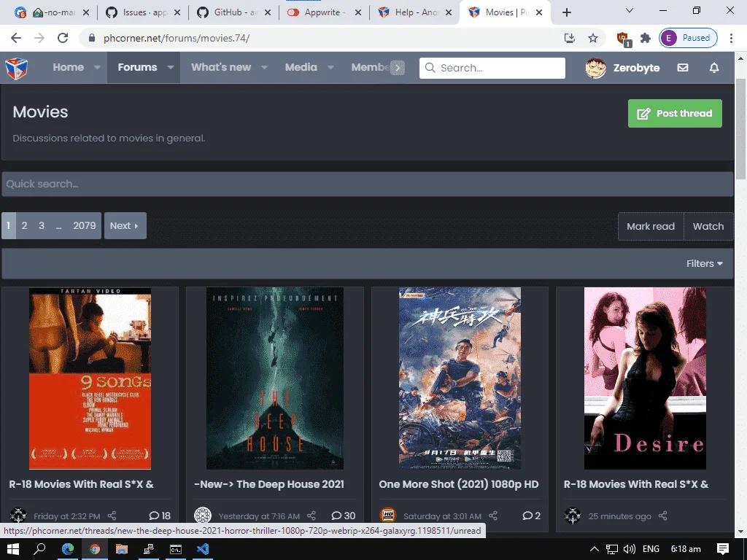
Task: Open the Zerobyte username link
Action: 636,68
